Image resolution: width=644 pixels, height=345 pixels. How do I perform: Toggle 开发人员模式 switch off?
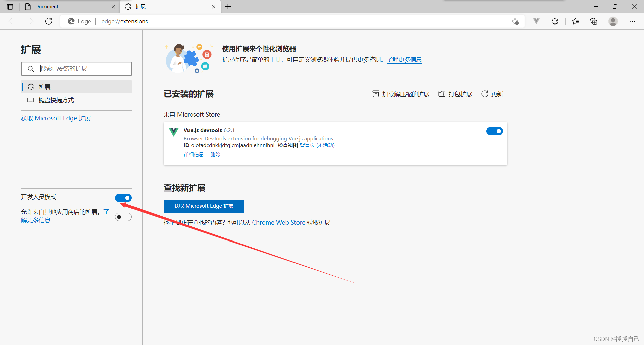coord(123,198)
